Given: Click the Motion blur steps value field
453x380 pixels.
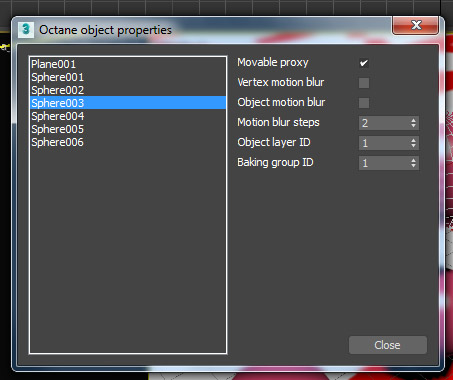Looking at the screenshot, I should [384, 123].
